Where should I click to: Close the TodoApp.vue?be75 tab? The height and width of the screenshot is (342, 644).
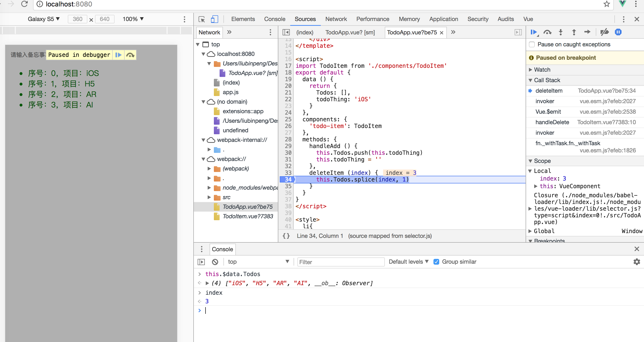click(442, 32)
